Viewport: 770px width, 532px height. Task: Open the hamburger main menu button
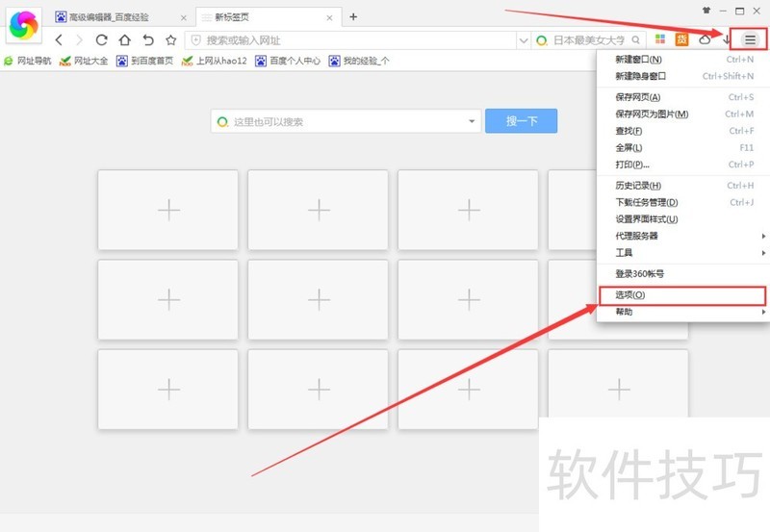(750, 39)
